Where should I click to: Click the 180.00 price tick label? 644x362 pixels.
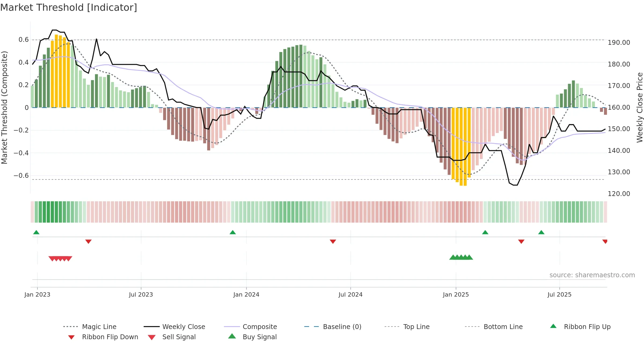pos(619,64)
